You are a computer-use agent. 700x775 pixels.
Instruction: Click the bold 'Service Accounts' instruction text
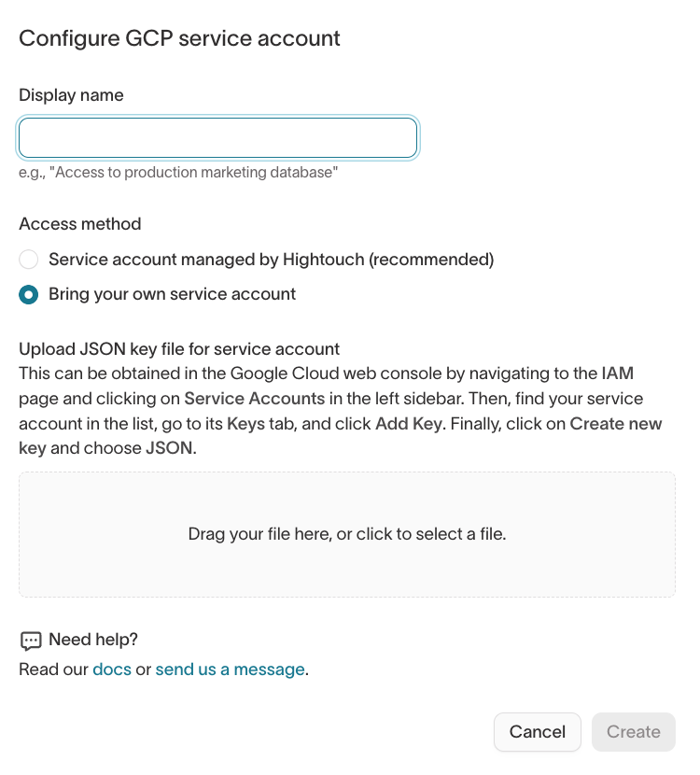point(255,399)
